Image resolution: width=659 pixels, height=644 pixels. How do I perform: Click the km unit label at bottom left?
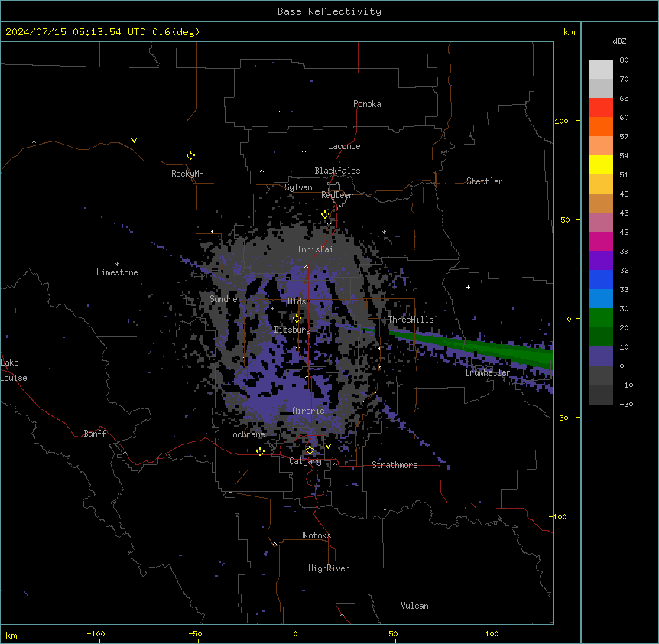[x=11, y=635]
